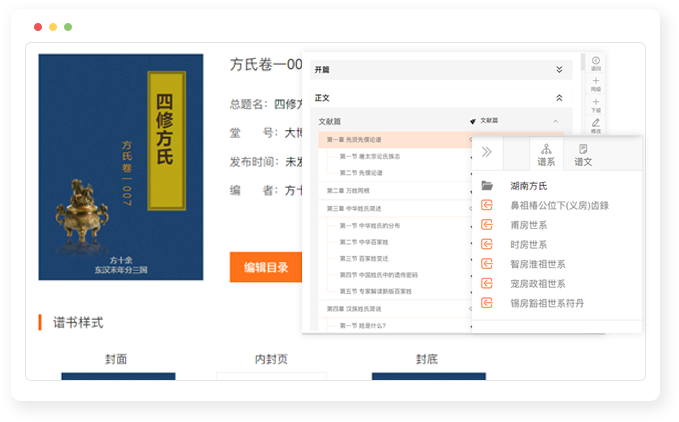
Task: Switch to the 谱文 tab
Action: point(583,154)
